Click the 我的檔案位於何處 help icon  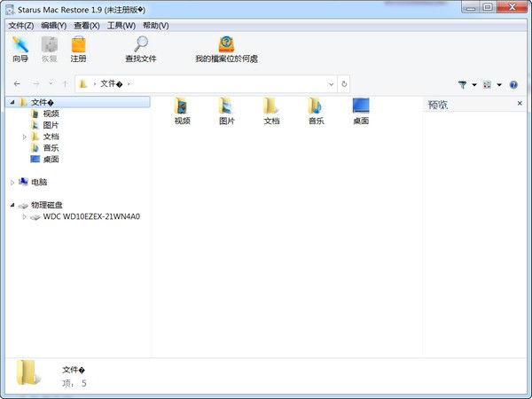(x=226, y=50)
